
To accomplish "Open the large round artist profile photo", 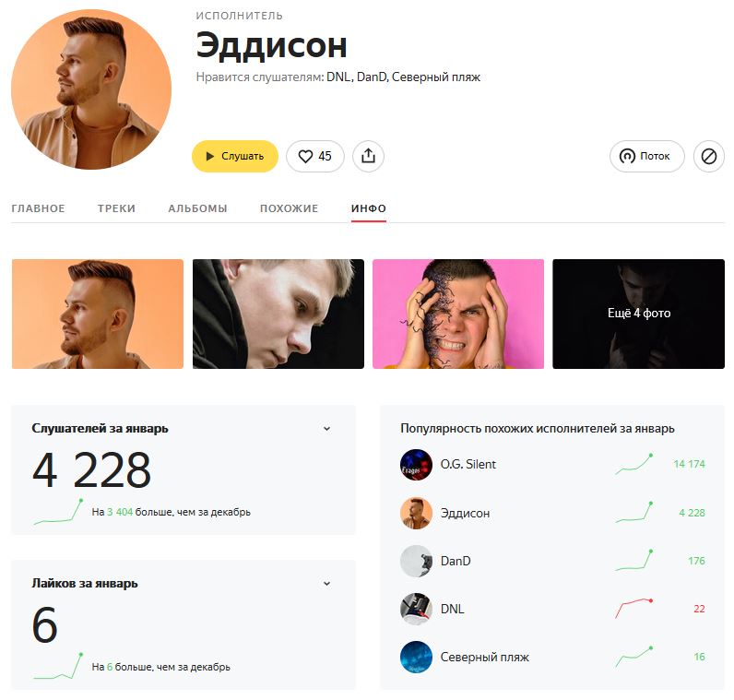I will (x=91, y=89).
